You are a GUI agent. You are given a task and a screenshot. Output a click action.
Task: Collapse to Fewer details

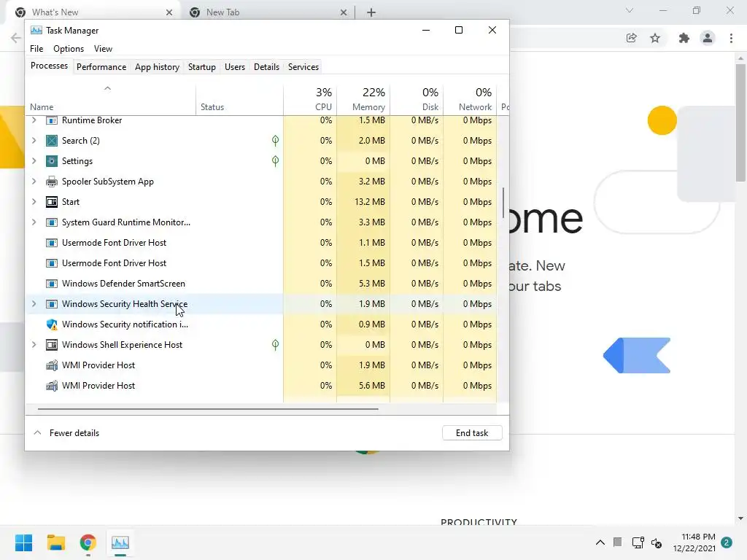click(66, 433)
